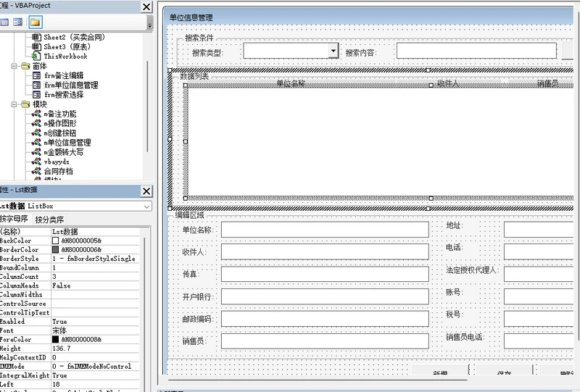The image size is (580, 392).
Task: Select module m备注功能
Action: point(60,114)
